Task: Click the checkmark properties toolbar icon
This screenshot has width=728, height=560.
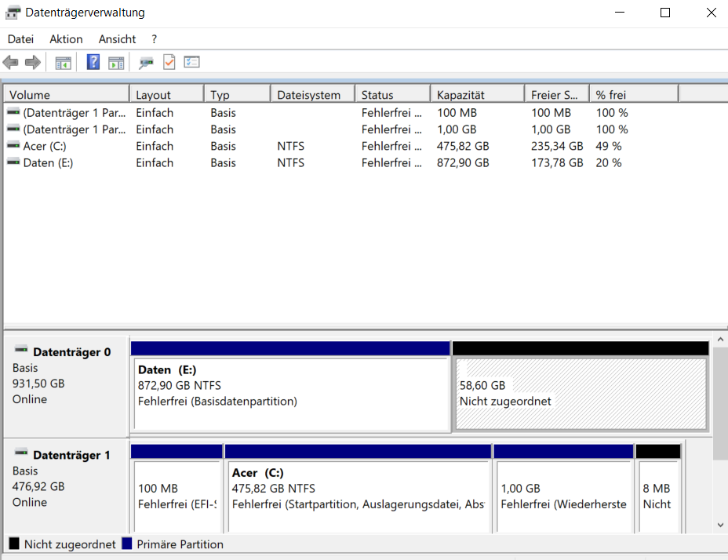Action: pos(169,62)
